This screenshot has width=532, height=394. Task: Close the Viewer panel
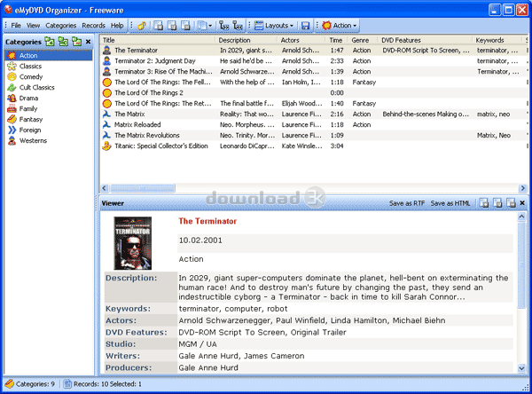(522, 203)
